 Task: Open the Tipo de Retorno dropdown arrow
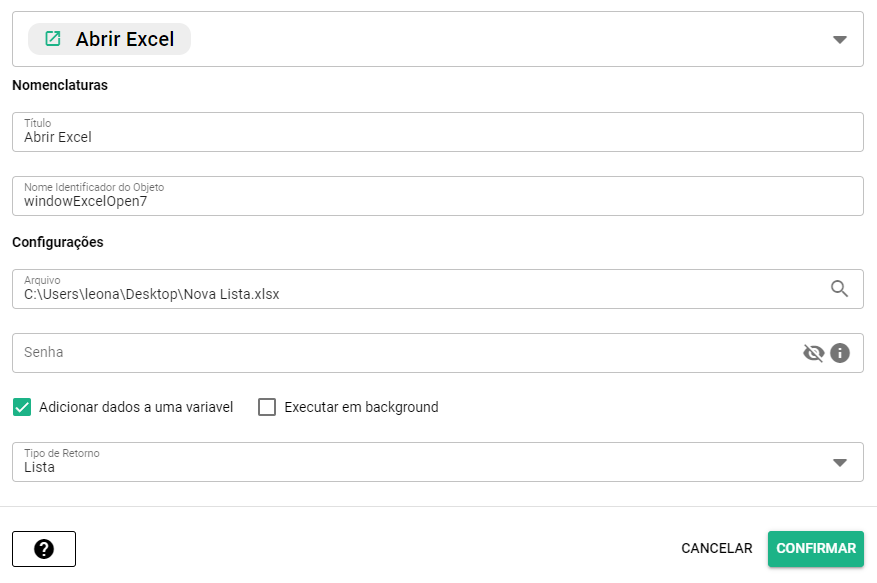tap(840, 463)
